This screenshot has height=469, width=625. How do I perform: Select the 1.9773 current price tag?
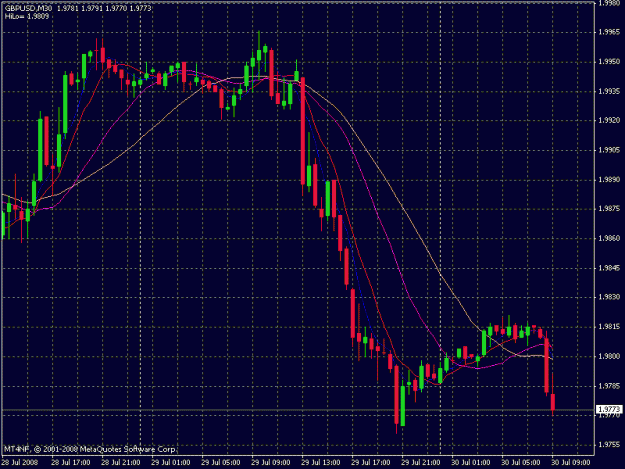[609, 410]
